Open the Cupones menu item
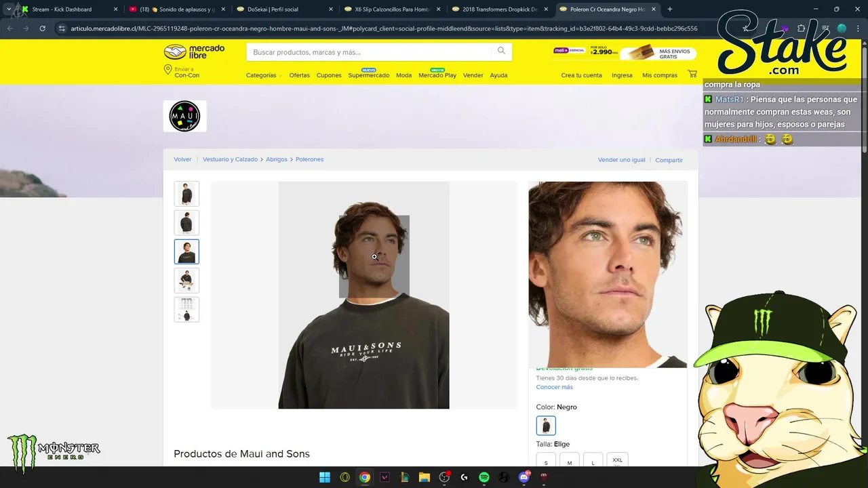 pyautogui.click(x=329, y=75)
